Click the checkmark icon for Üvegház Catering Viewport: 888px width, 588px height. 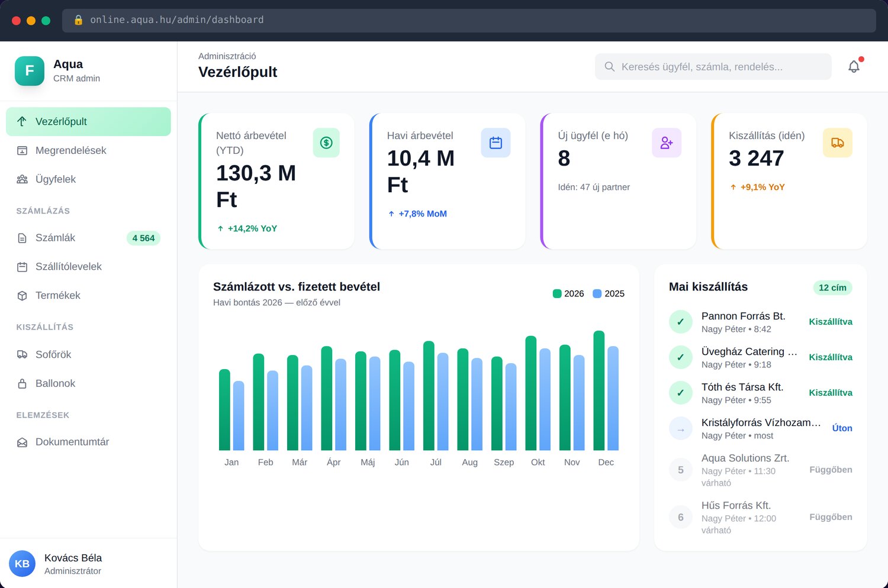coord(681,357)
